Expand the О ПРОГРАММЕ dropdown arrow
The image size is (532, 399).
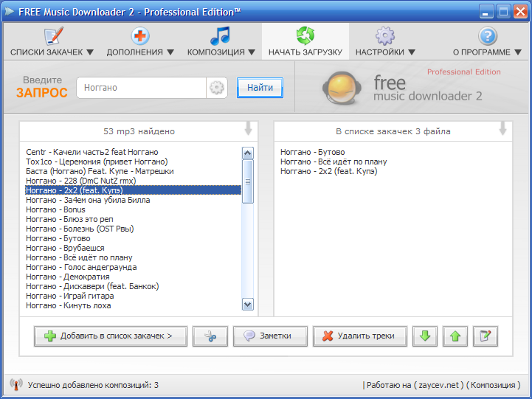518,52
